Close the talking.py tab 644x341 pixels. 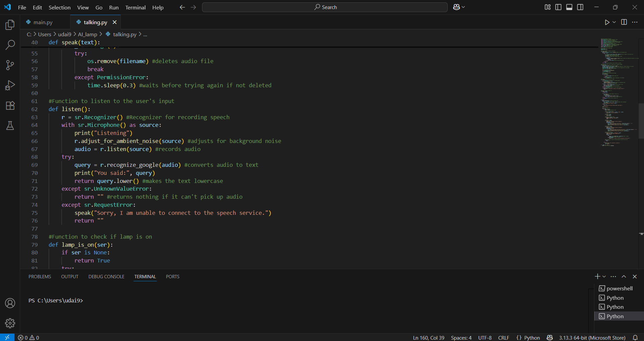(115, 22)
